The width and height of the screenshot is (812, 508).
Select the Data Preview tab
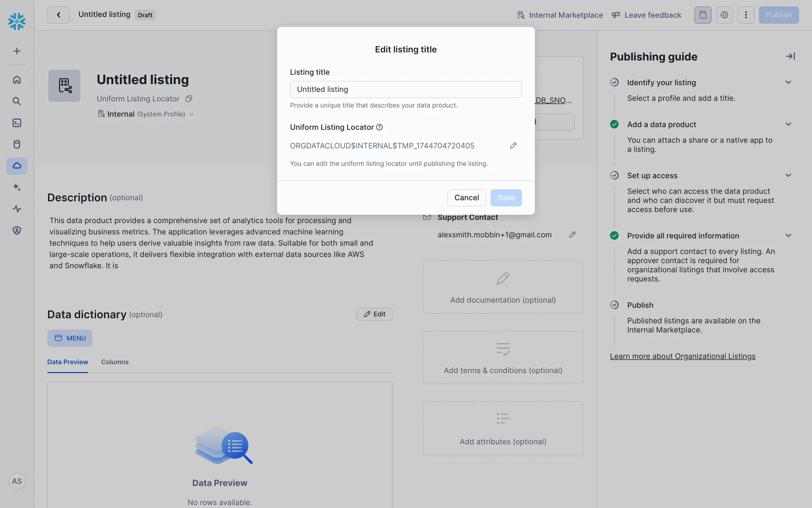(68, 362)
